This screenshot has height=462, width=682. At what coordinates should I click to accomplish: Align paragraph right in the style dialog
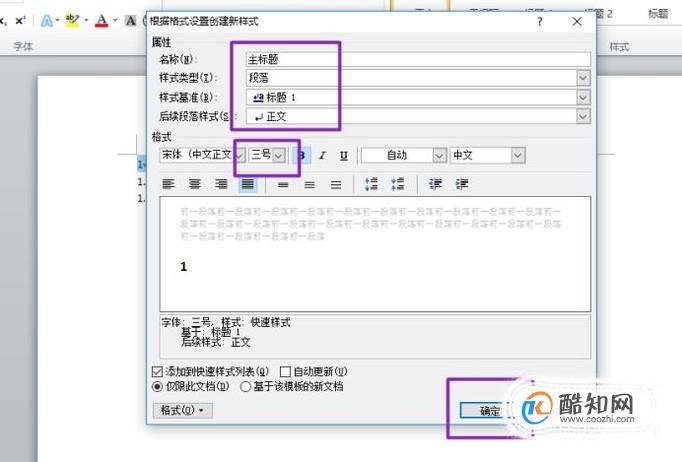221,184
